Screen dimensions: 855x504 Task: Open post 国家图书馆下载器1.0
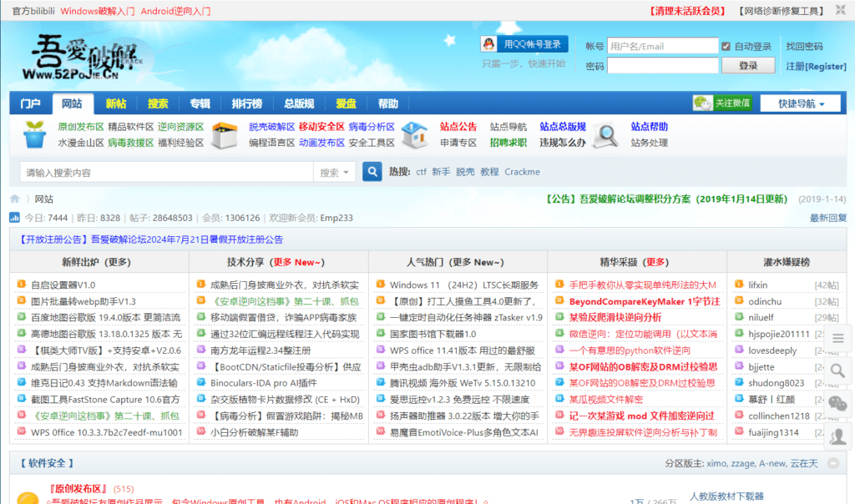coord(433,334)
